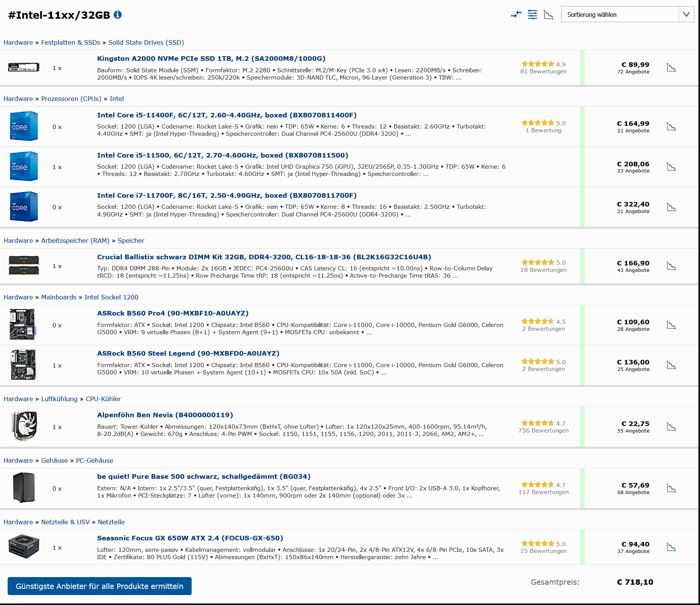
Task: Go to Festplatten & SSDs category
Action: coord(71,42)
